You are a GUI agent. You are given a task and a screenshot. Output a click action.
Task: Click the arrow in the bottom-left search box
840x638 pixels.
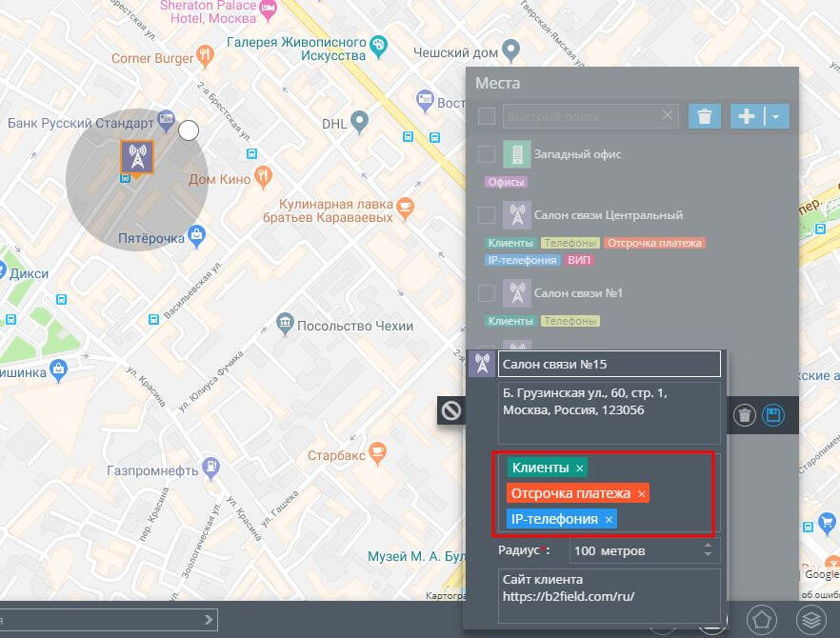[x=209, y=620]
